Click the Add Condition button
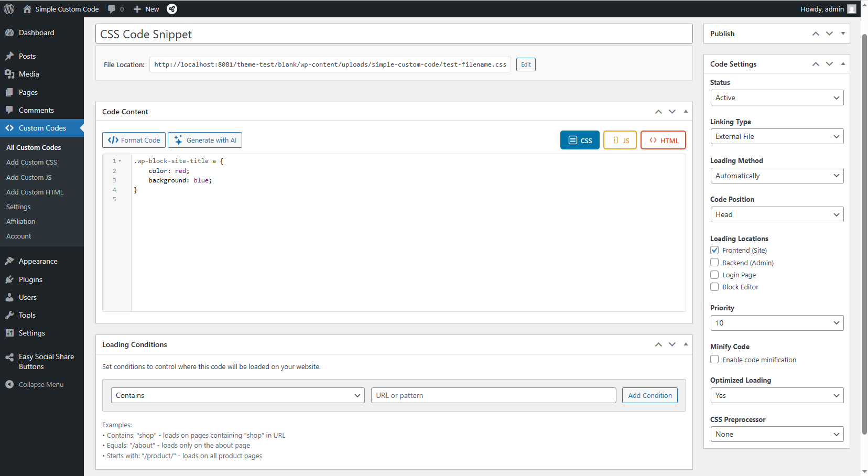This screenshot has height=476, width=868. (649, 395)
